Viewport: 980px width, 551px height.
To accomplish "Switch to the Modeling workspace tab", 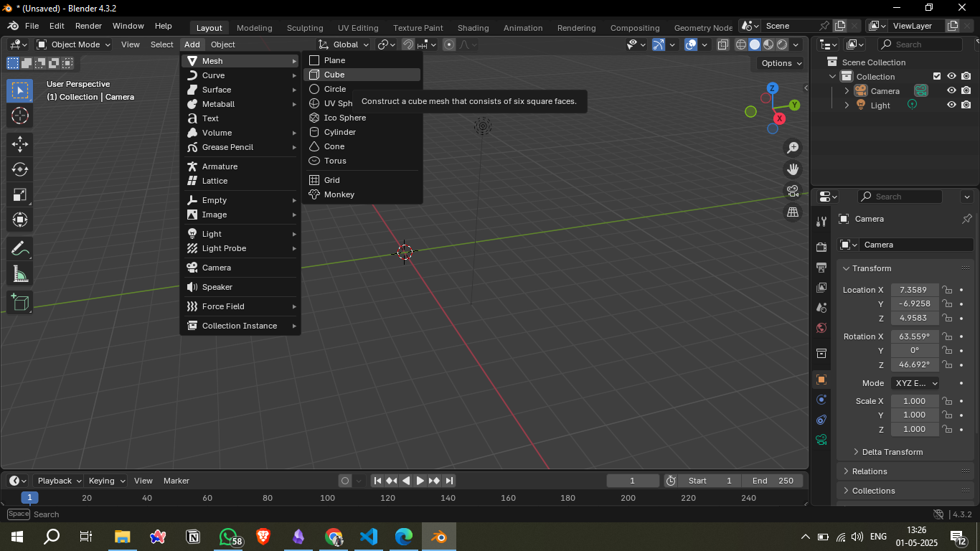I will pyautogui.click(x=254, y=28).
